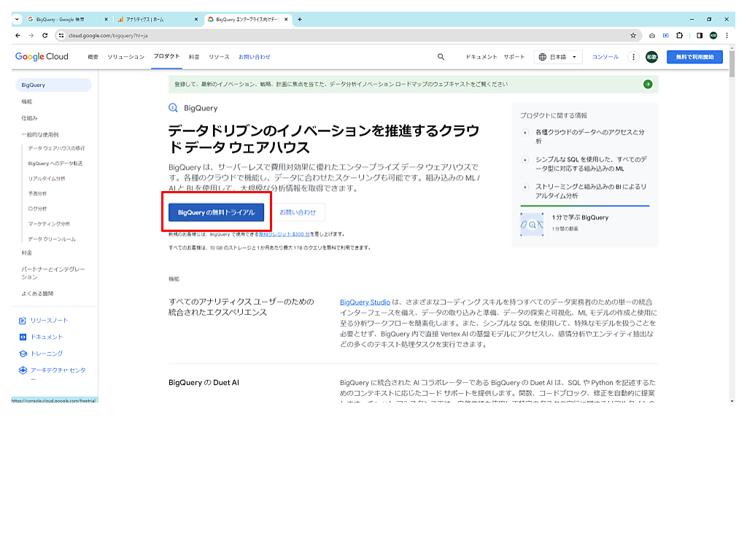The width and height of the screenshot is (747, 560).
Task: Bookmark this page with the star icon
Action: pos(633,35)
